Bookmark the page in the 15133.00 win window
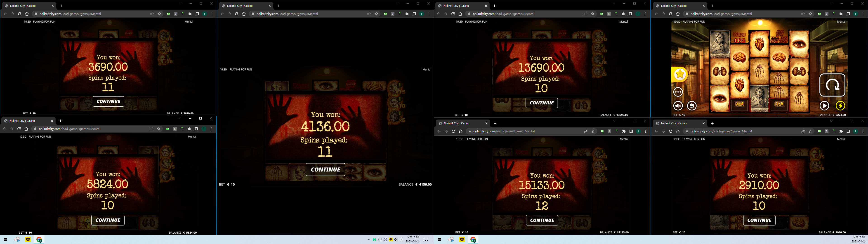 click(x=593, y=131)
